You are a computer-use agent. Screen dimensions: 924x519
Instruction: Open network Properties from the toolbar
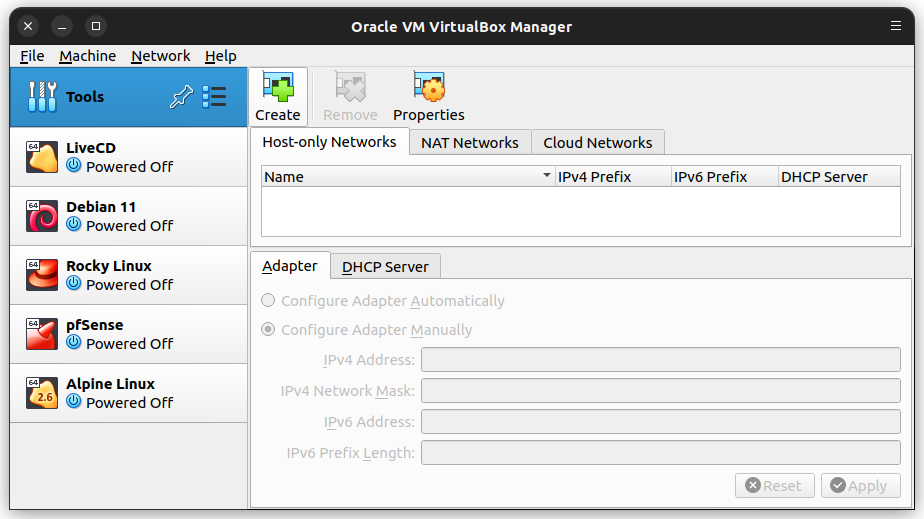click(428, 97)
